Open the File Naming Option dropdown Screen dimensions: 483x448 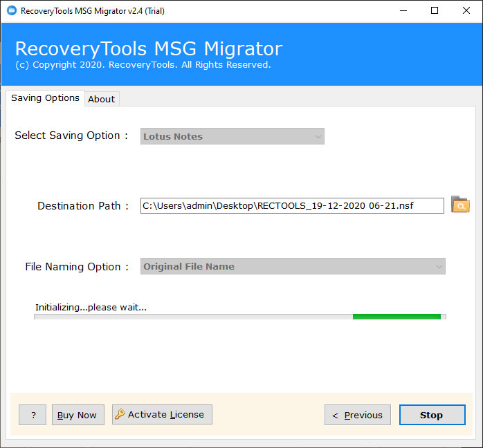(293, 266)
